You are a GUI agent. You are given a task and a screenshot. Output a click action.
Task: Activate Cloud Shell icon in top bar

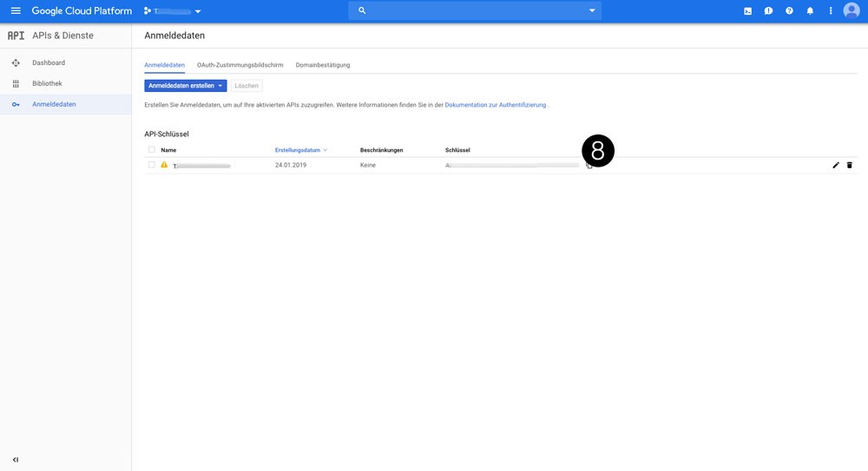(747, 11)
